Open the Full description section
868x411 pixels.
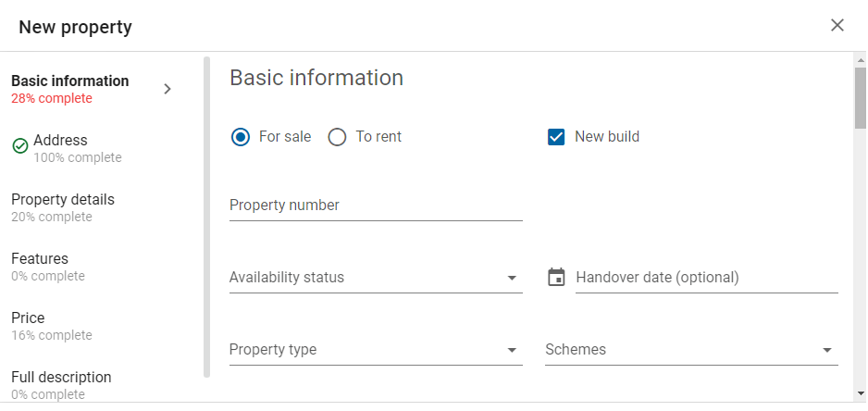click(61, 385)
